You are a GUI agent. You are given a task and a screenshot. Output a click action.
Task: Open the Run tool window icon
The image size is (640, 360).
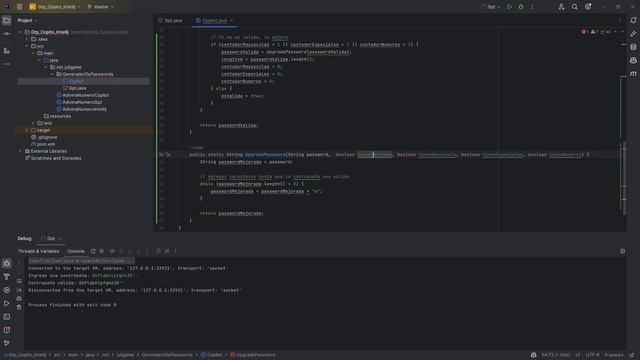click(7, 303)
